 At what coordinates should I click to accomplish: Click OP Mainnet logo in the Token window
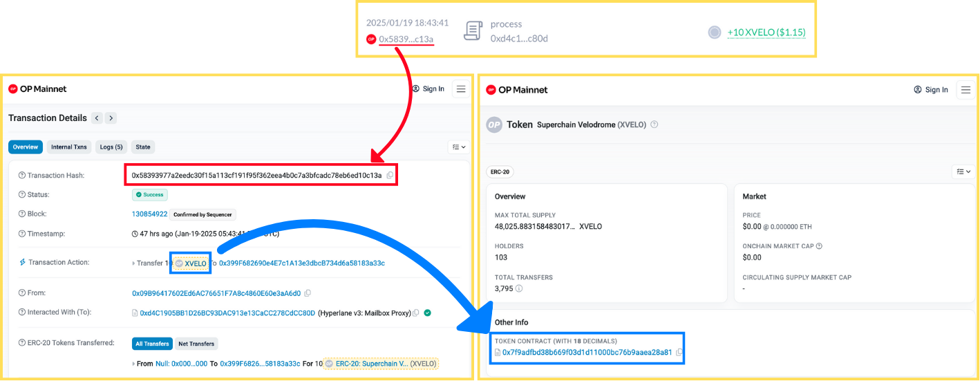coord(516,90)
